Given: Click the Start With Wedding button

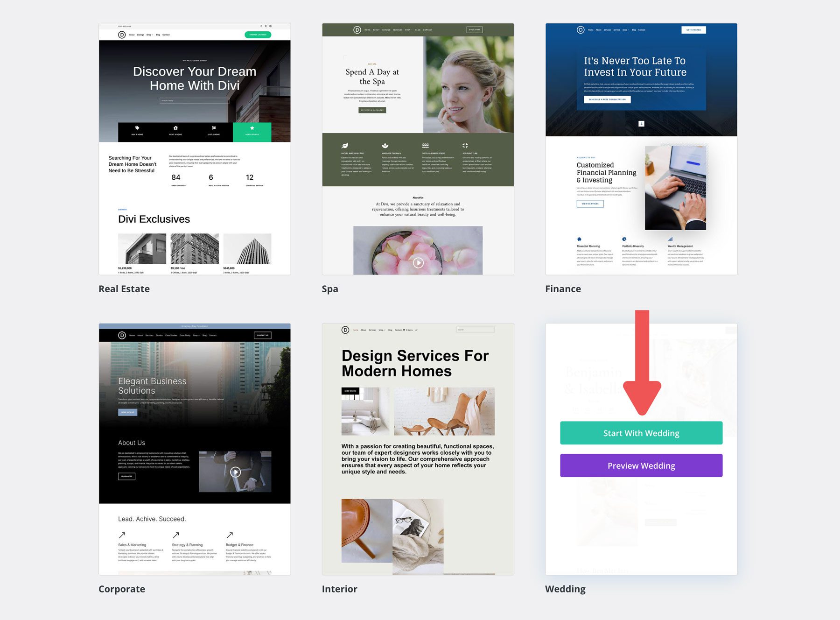Looking at the screenshot, I should [641, 433].
